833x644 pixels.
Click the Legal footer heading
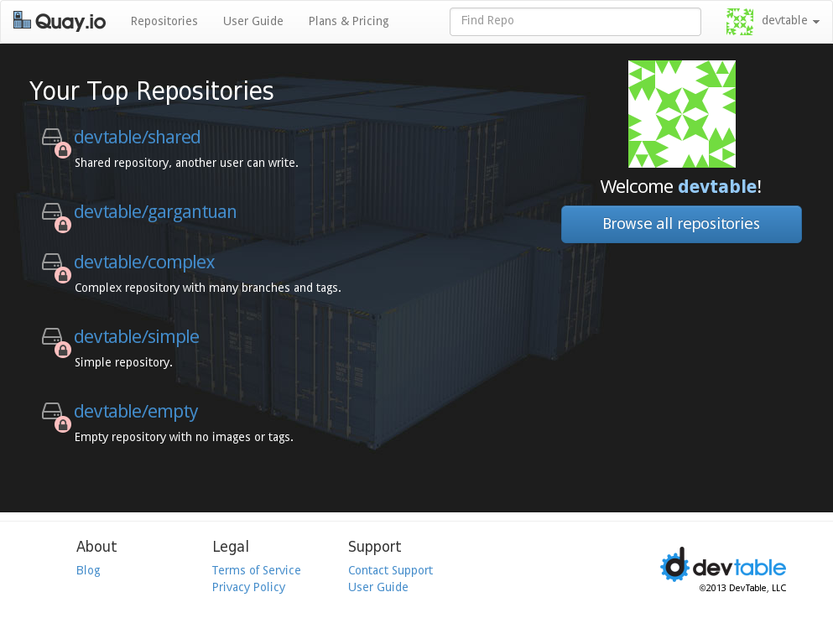point(231,547)
